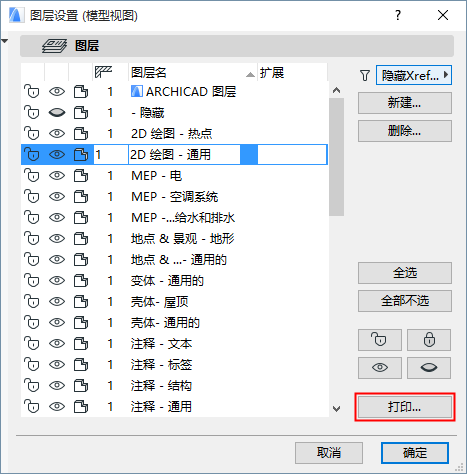This screenshot has height=474, width=467.
Task: Lock the 变体 - 通用的 layer
Action: tap(32, 280)
